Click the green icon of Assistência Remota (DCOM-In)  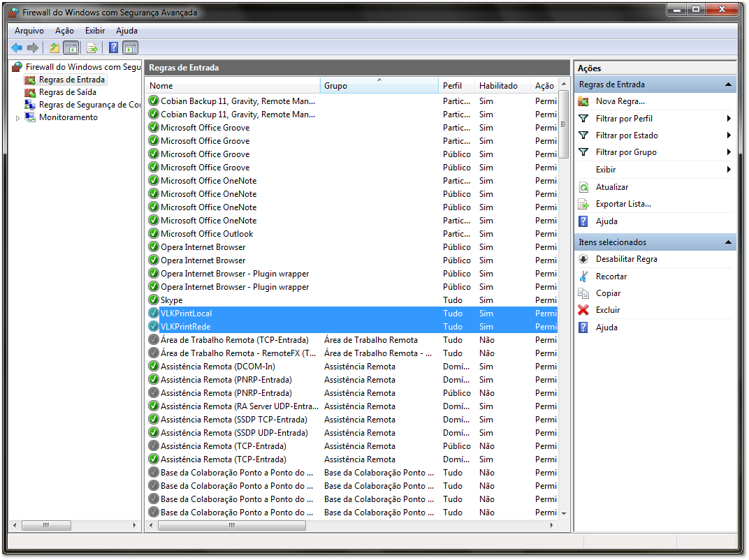(x=153, y=366)
